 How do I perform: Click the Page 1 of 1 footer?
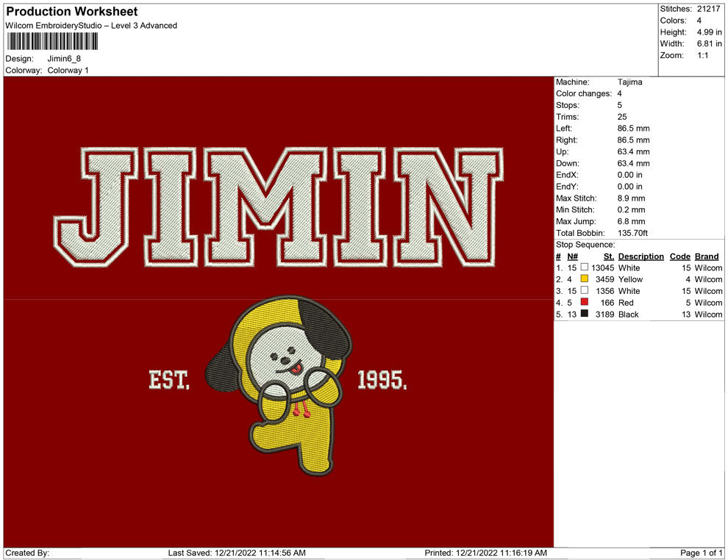pyautogui.click(x=702, y=553)
